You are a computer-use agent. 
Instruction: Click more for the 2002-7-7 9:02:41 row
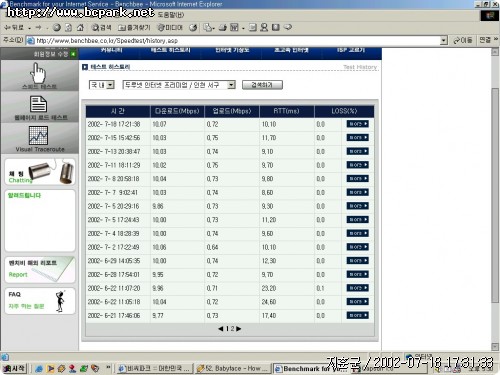click(357, 192)
